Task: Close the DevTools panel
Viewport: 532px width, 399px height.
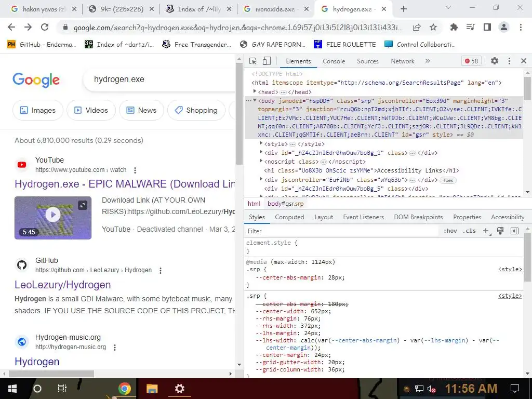Action: [x=524, y=61]
